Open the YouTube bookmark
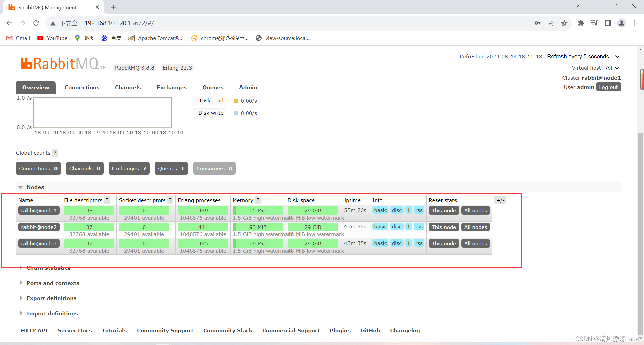 (52, 38)
